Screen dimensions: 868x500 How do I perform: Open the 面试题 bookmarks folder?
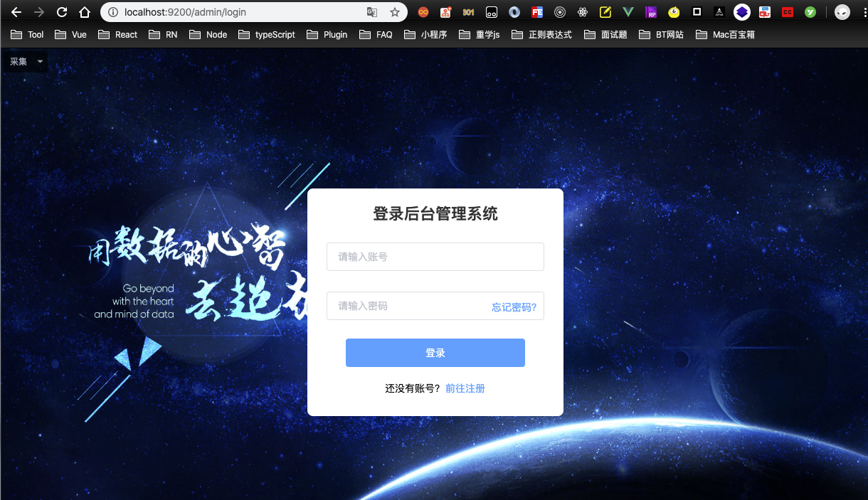coord(605,34)
